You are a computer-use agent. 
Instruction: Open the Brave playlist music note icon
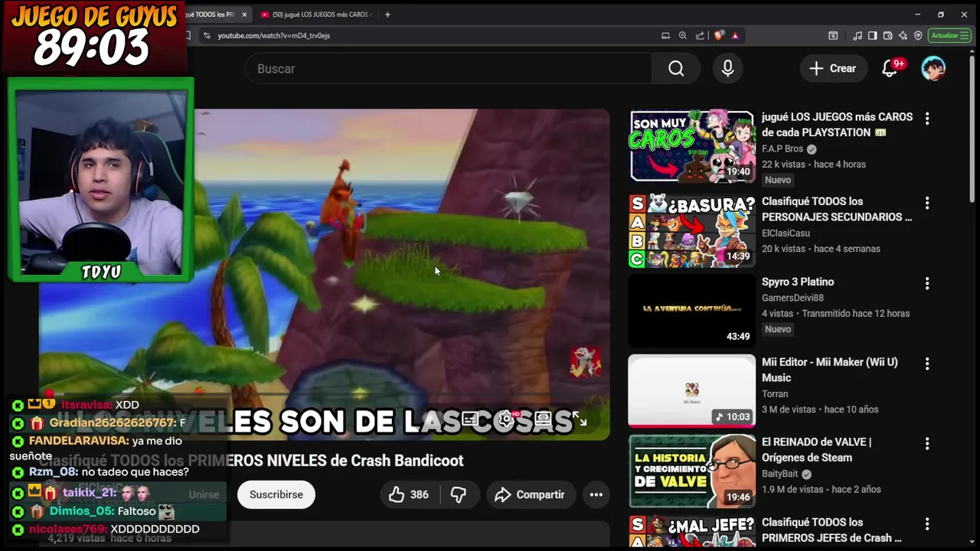pyautogui.click(x=857, y=35)
